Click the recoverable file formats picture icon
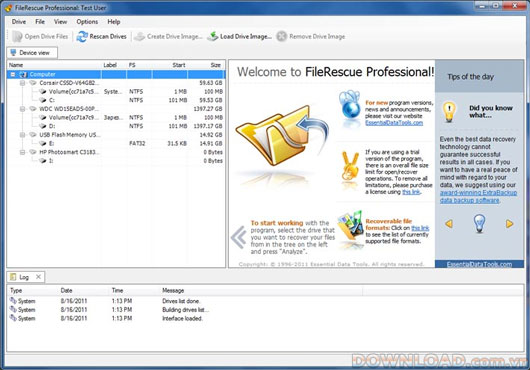This screenshot has height=370, width=530. [350, 225]
